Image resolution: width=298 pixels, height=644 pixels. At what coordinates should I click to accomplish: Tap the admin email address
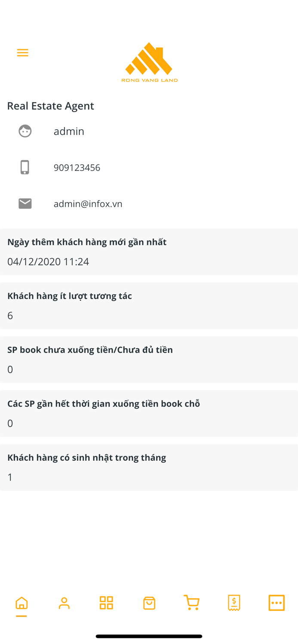(88, 204)
